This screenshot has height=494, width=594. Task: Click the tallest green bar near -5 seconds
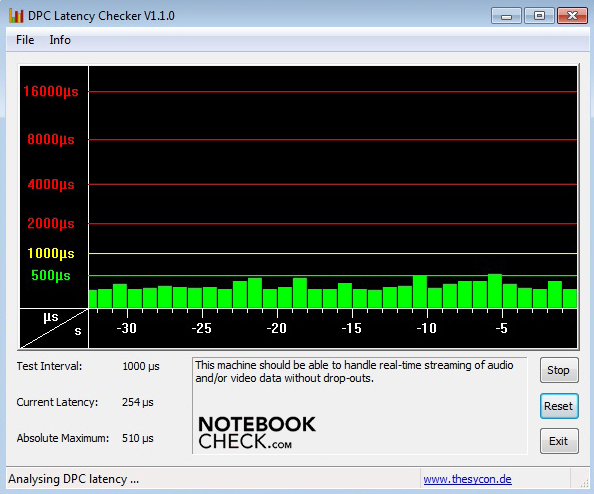[x=495, y=291]
